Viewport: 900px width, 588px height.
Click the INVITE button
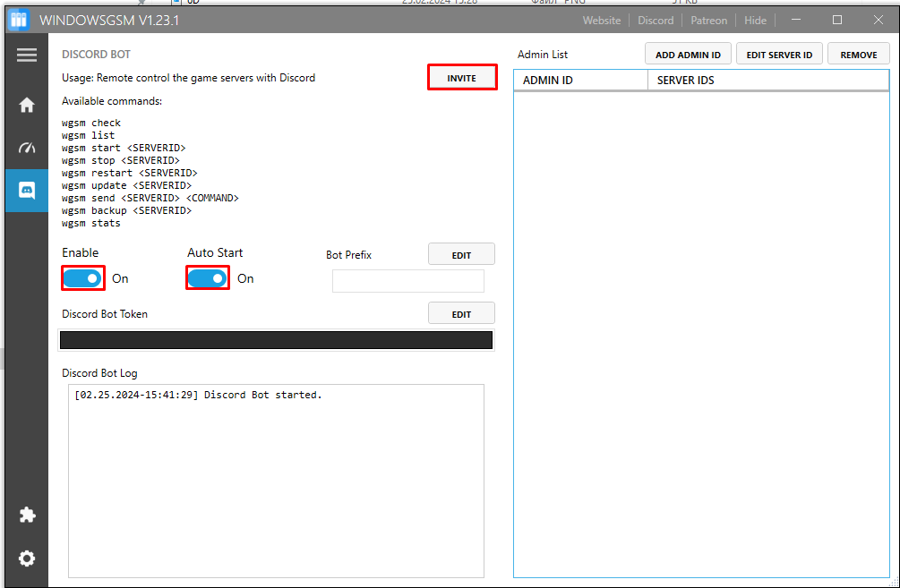(x=462, y=78)
